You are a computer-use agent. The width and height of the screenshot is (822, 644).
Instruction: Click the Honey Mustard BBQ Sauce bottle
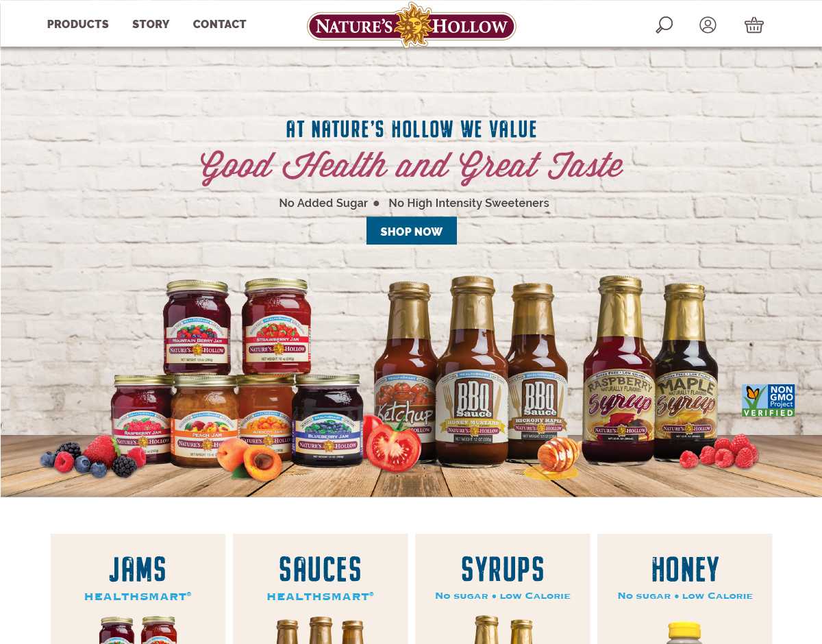click(x=472, y=370)
